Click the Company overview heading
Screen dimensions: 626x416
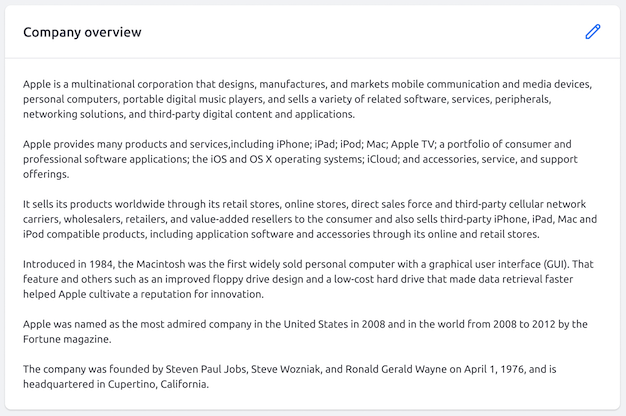[82, 32]
